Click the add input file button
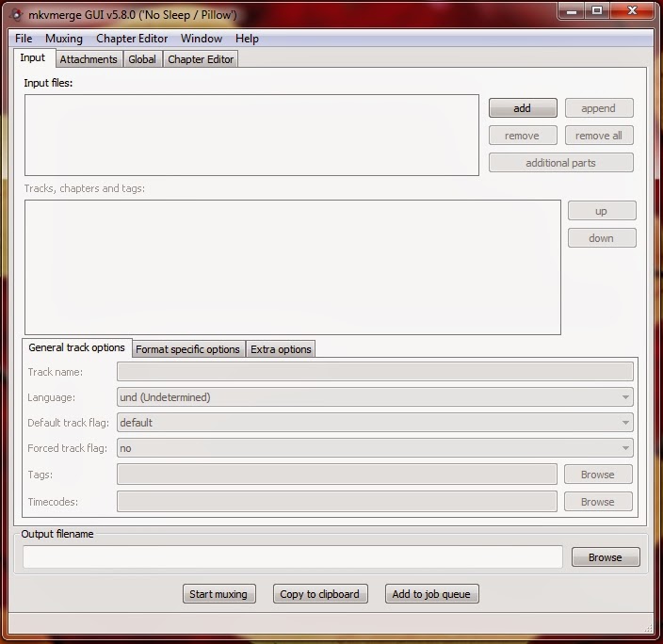 pyautogui.click(x=523, y=108)
